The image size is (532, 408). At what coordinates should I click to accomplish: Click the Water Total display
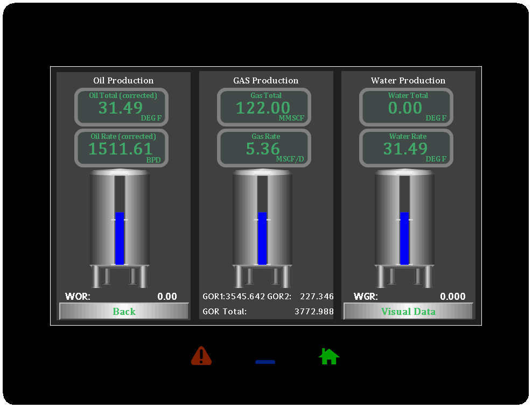[406, 107]
